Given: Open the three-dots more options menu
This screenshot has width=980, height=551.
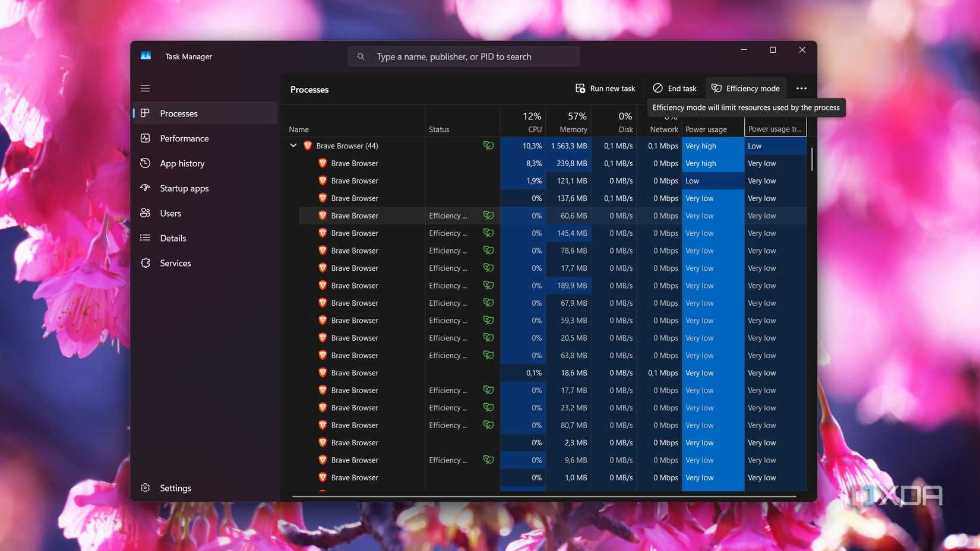Looking at the screenshot, I should click(801, 88).
